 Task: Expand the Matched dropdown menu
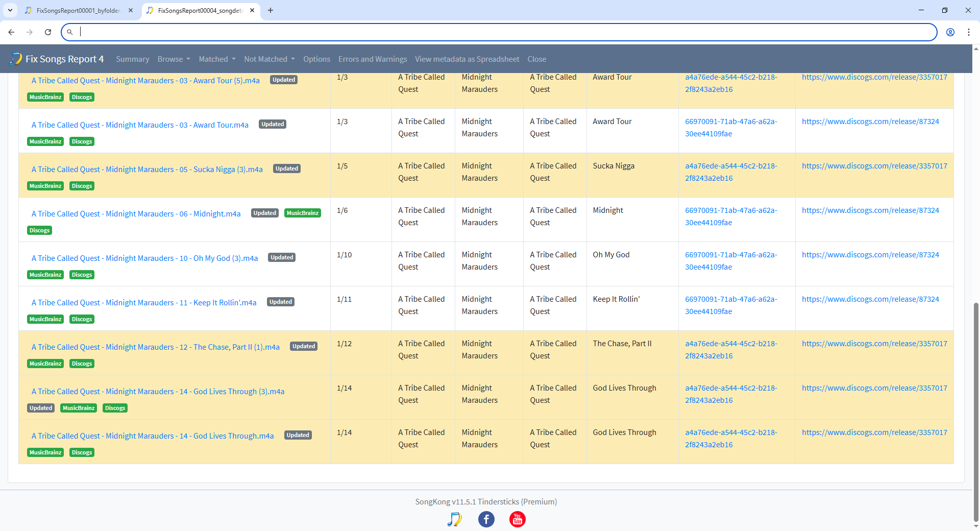click(217, 59)
